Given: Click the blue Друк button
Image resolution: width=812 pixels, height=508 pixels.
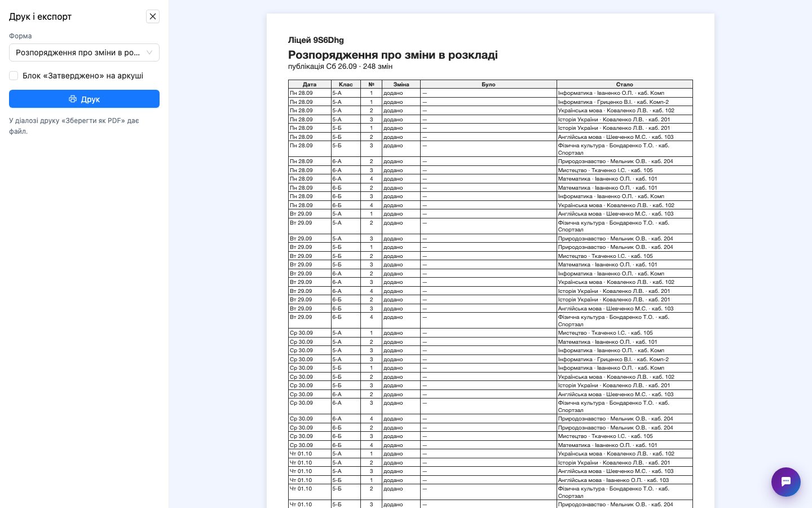Looking at the screenshot, I should (84, 99).
